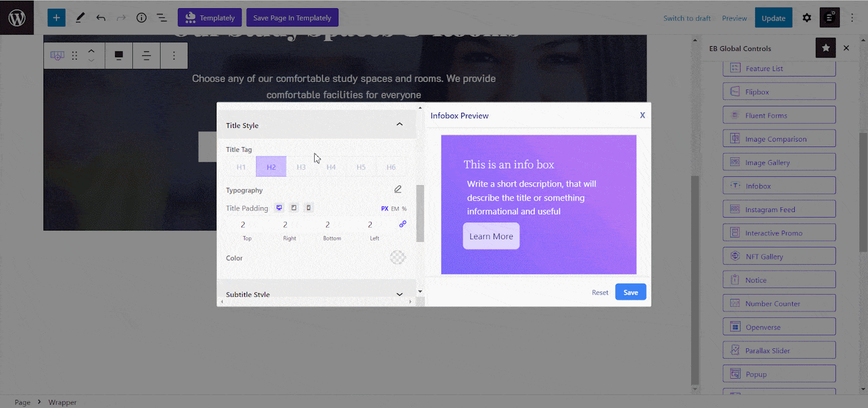Set Title Tag to H1
Image resolution: width=868 pixels, height=408 pixels.
pos(241,167)
